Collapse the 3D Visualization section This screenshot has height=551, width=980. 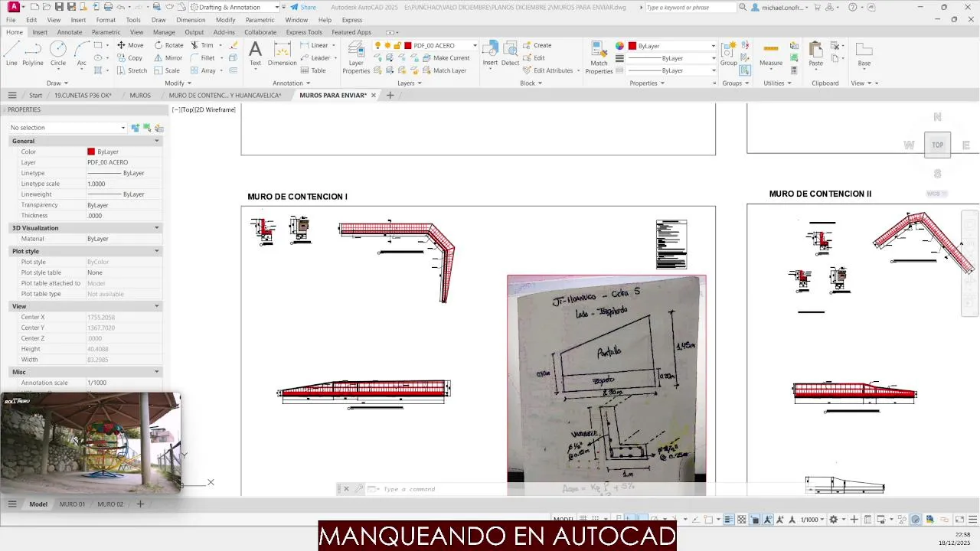click(x=157, y=228)
